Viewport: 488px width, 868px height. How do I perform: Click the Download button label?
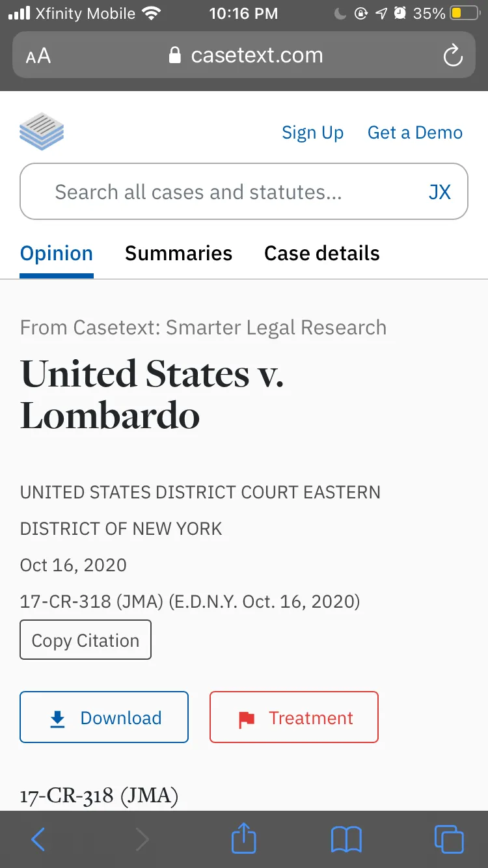pyautogui.click(x=121, y=718)
